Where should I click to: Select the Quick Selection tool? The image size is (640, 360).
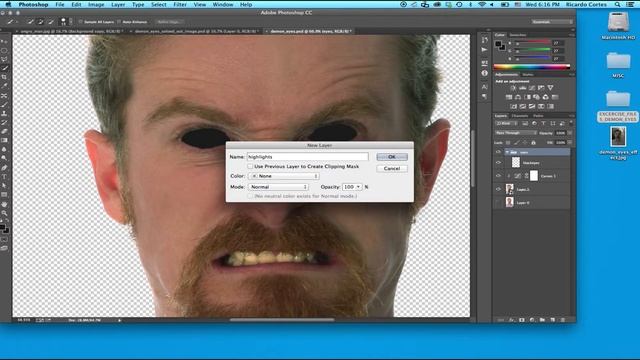click(x=4, y=69)
